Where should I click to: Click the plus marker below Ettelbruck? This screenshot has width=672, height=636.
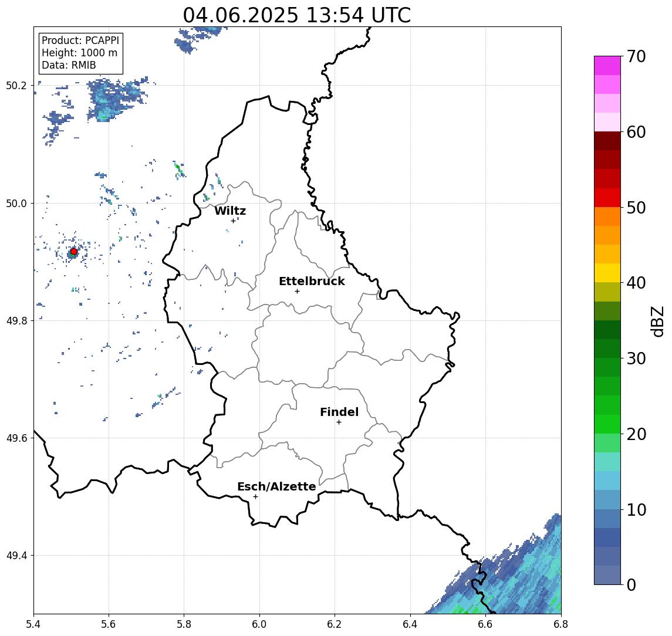(x=297, y=292)
